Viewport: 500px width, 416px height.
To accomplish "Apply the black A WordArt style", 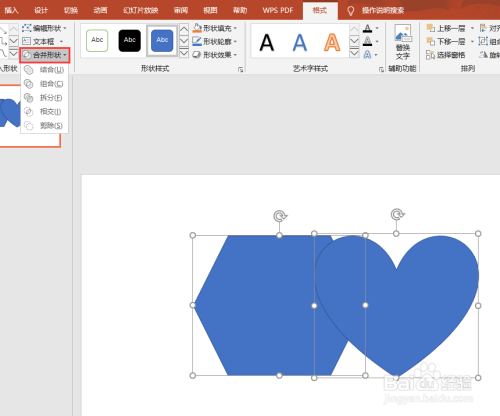I will 267,42.
